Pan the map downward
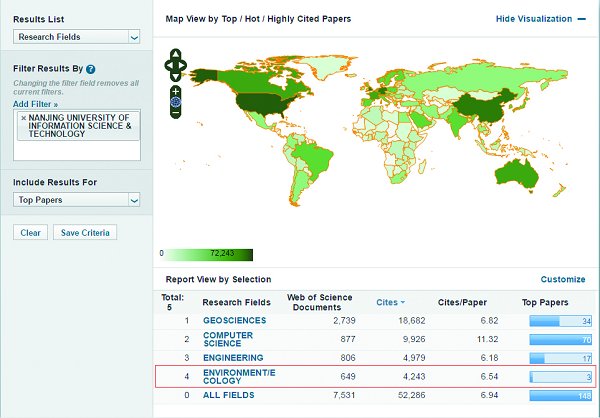 coord(175,77)
